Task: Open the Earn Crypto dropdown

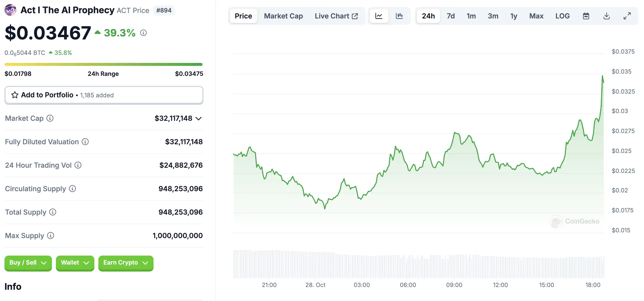Action: pos(126,263)
